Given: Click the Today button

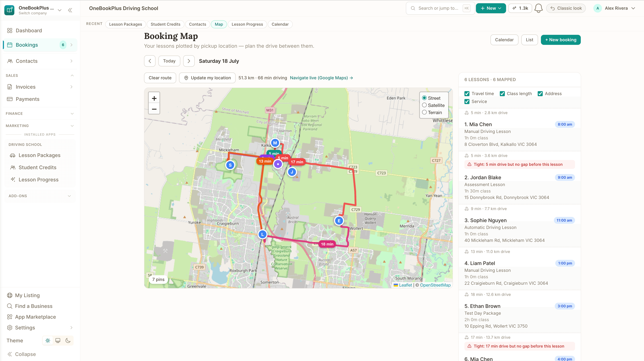Looking at the screenshot, I should tap(169, 61).
